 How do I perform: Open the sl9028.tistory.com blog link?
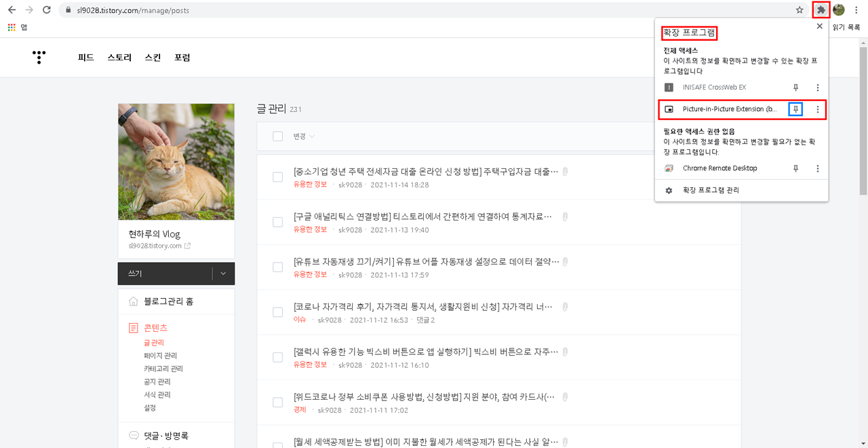point(159,246)
